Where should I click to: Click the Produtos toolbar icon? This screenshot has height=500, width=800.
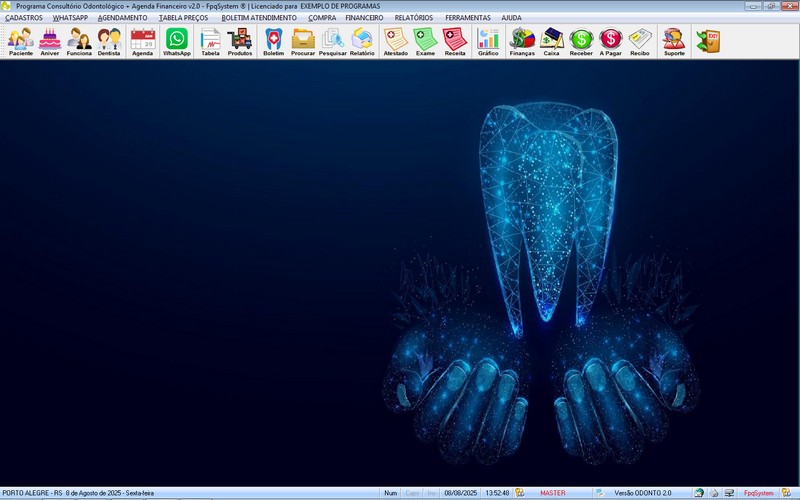point(240,40)
